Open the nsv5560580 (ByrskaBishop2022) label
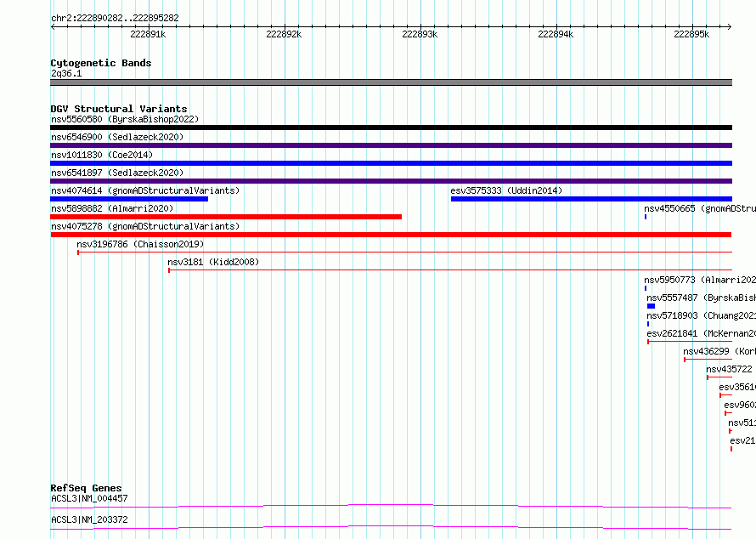 tap(125, 119)
